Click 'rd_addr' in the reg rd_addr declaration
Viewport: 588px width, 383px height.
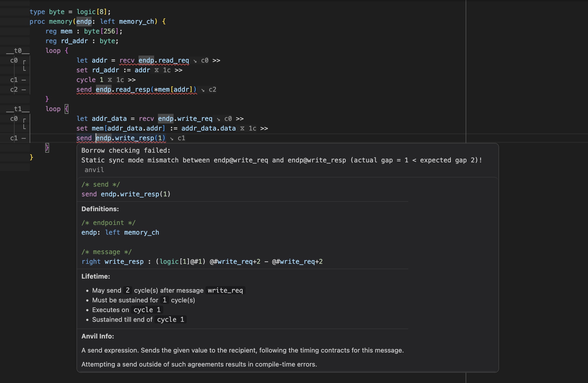point(74,41)
